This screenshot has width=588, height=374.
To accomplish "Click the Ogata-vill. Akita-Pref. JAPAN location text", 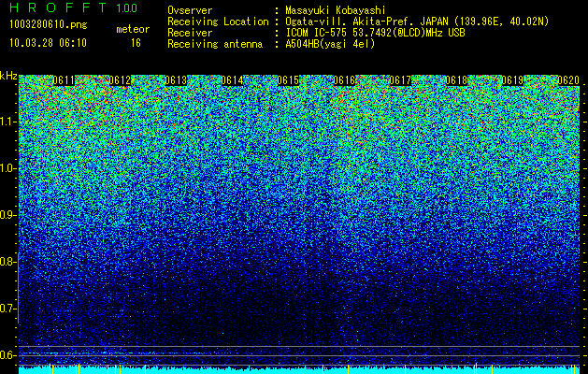I will pos(417,22).
